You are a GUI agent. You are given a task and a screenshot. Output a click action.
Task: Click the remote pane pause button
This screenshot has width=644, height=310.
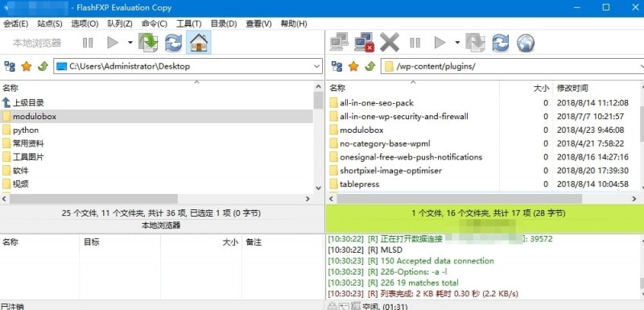(x=415, y=43)
